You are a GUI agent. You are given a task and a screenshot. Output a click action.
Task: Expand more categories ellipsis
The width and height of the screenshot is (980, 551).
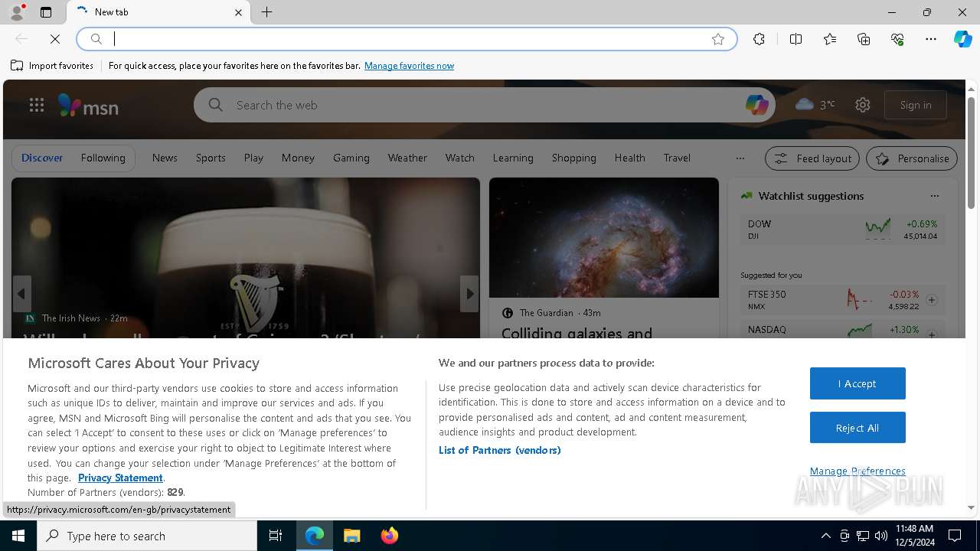pos(740,158)
